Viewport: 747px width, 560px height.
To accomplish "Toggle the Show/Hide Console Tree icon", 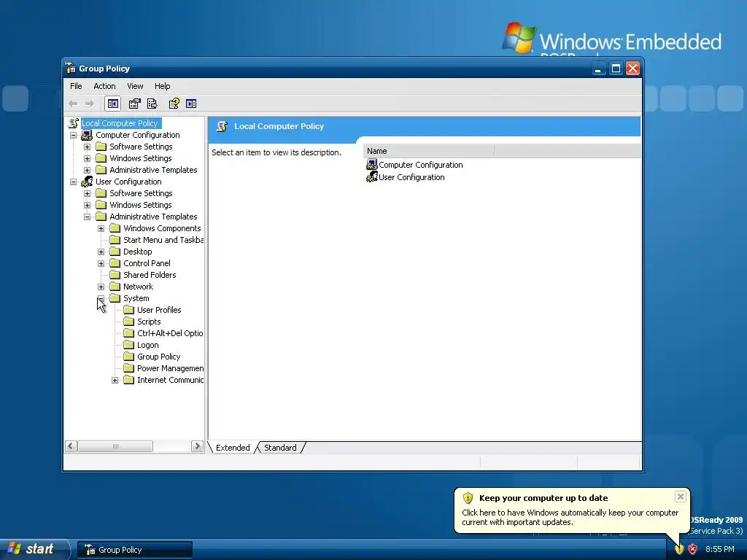I will 113,104.
